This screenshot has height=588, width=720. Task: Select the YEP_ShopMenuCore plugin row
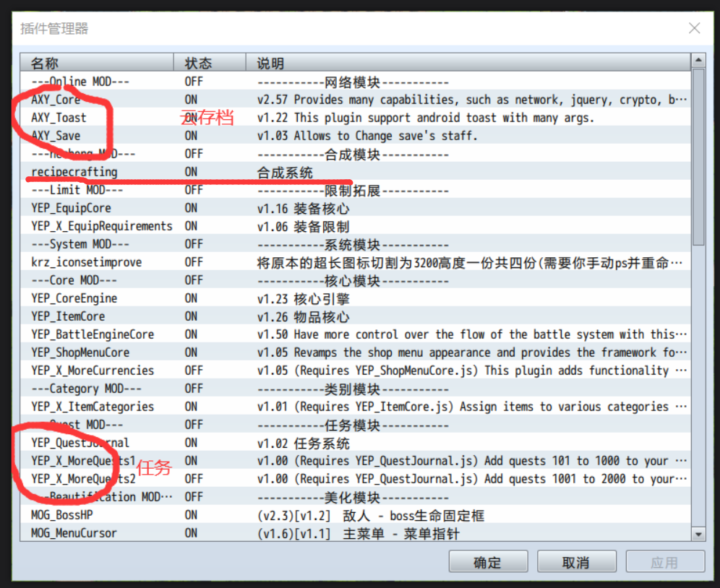[356, 353]
